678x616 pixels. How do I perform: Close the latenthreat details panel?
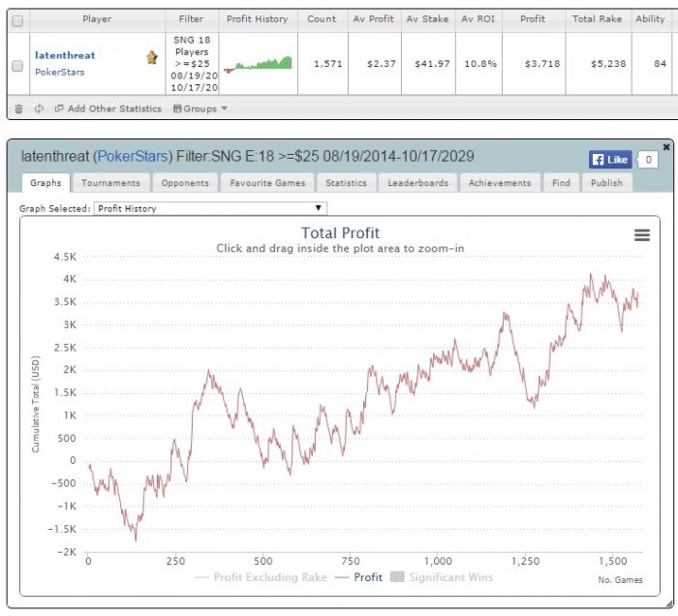click(x=666, y=147)
